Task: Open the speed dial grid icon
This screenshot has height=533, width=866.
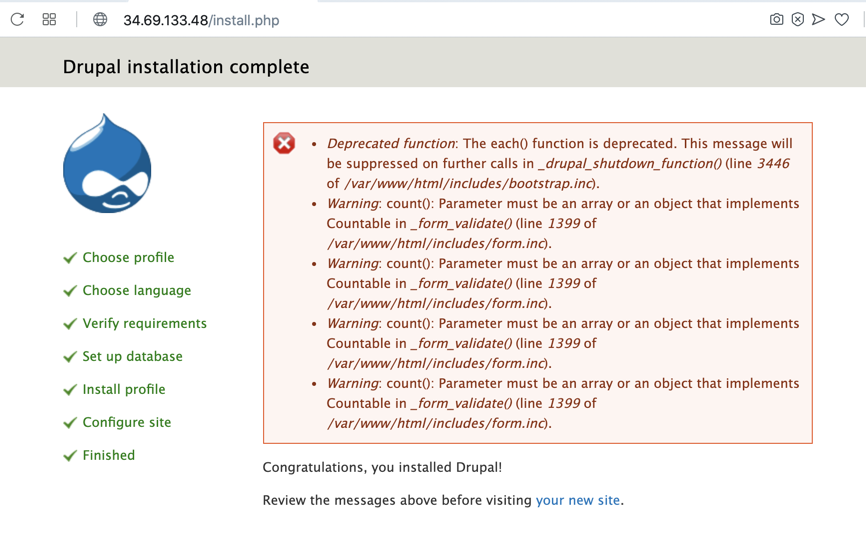Action: (49, 19)
